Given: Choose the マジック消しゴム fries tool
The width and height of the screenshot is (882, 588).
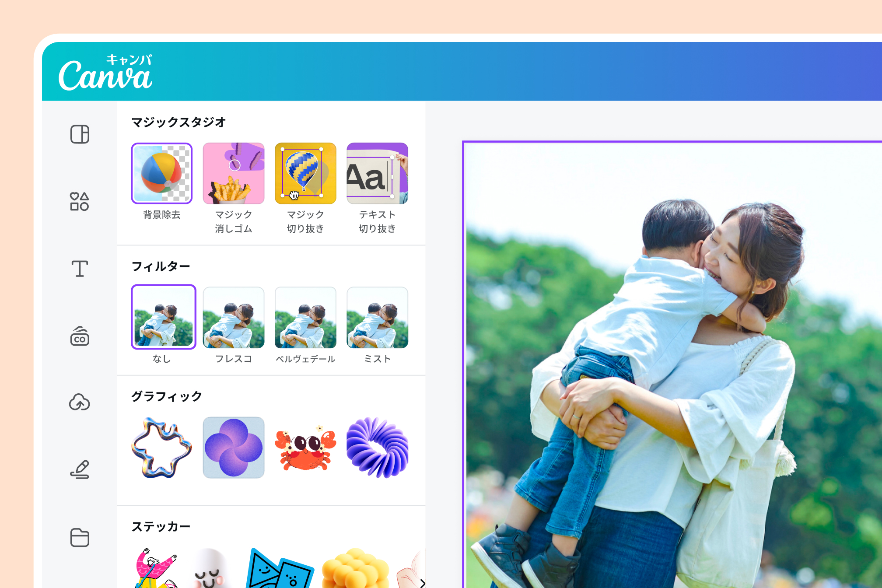Looking at the screenshot, I should click(x=234, y=173).
